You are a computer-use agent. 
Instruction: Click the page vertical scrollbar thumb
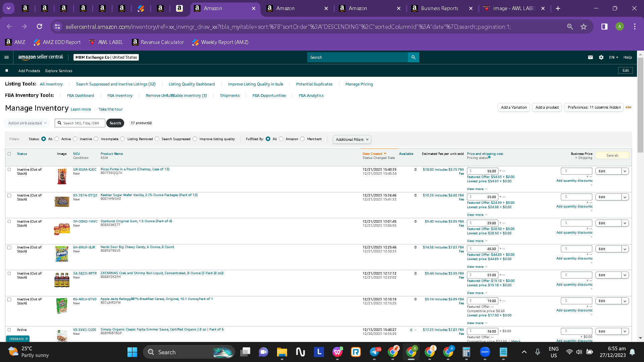[x=640, y=105]
